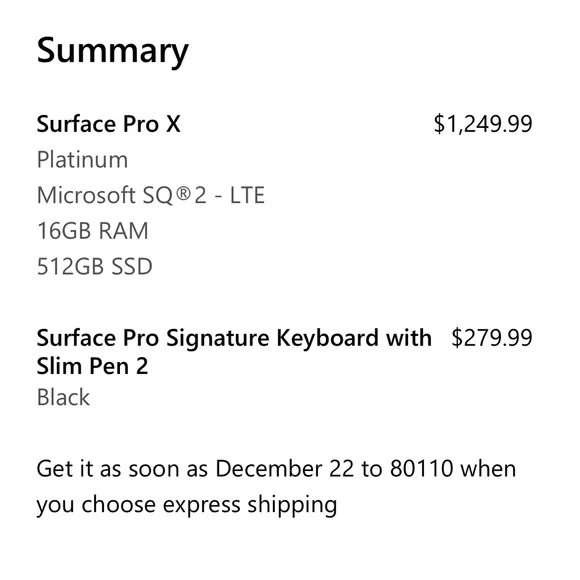Click the $279.99 keyboard price

click(492, 337)
